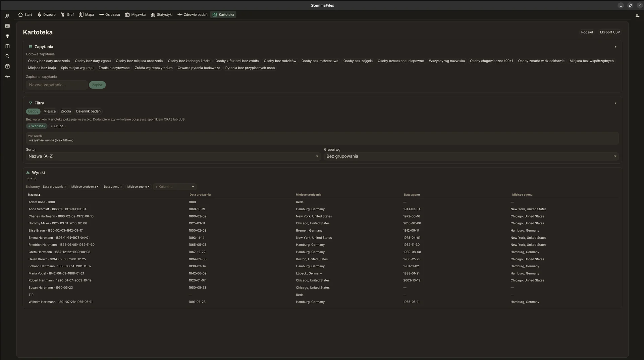
Task: Add a condition with + Warunek
Action: tap(37, 126)
